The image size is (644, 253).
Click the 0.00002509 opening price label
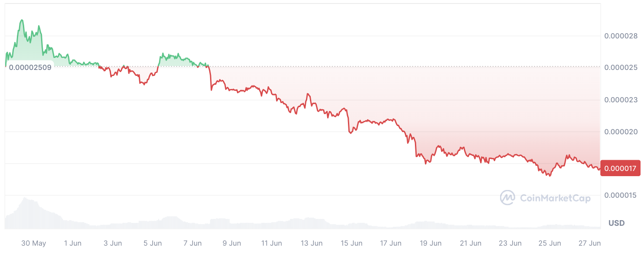pyautogui.click(x=30, y=67)
